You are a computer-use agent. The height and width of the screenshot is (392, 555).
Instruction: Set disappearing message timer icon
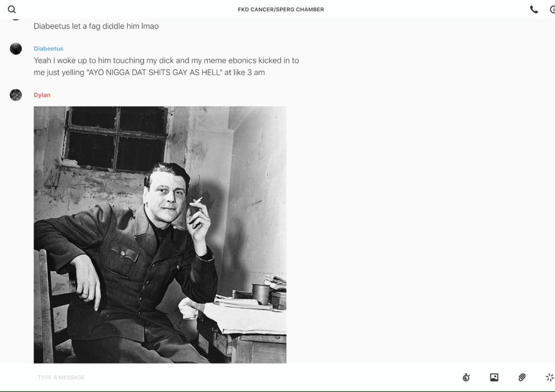[x=466, y=377]
